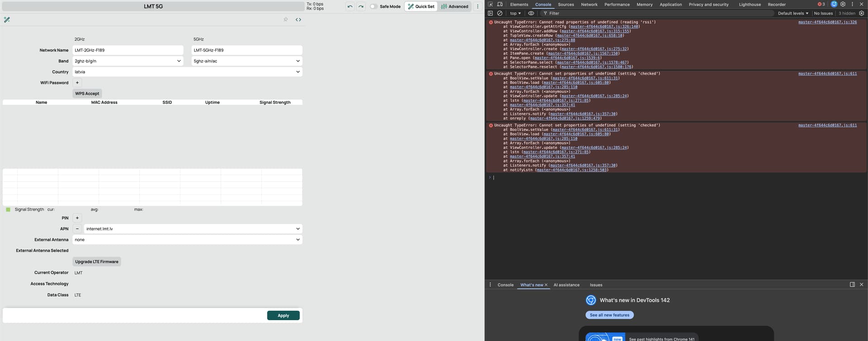The height and width of the screenshot is (341, 868).
Task: Open Console settings gear next to 3 hidden
Action: [x=861, y=14]
